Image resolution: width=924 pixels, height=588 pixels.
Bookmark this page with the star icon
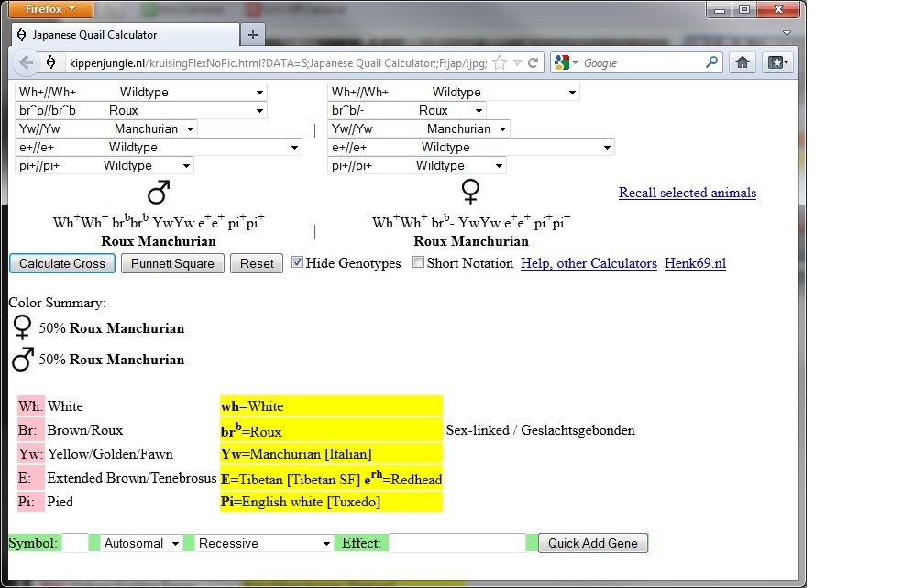coord(500,63)
